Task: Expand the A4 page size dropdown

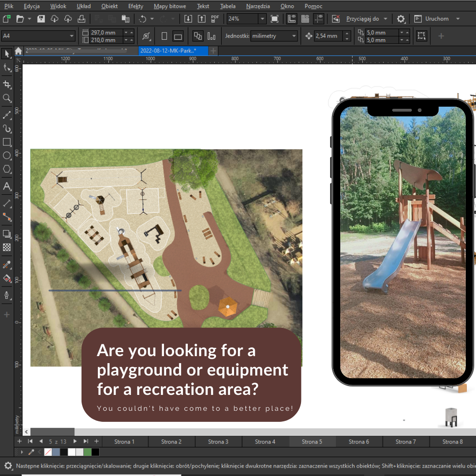Action: tap(72, 36)
